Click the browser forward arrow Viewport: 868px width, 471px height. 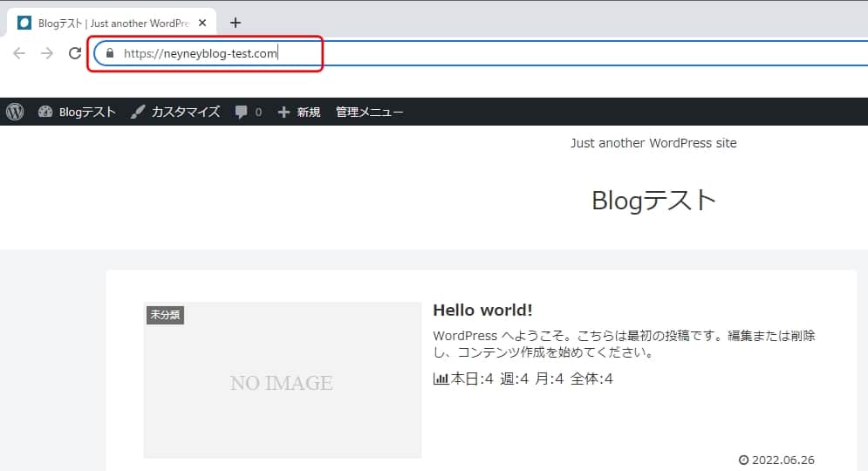tap(47, 53)
